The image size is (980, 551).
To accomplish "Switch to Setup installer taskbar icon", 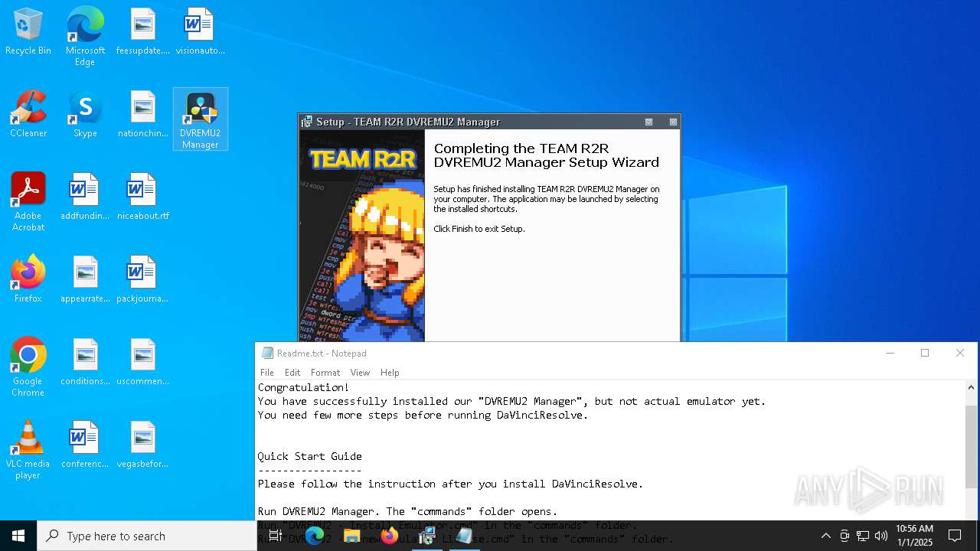I will (427, 536).
